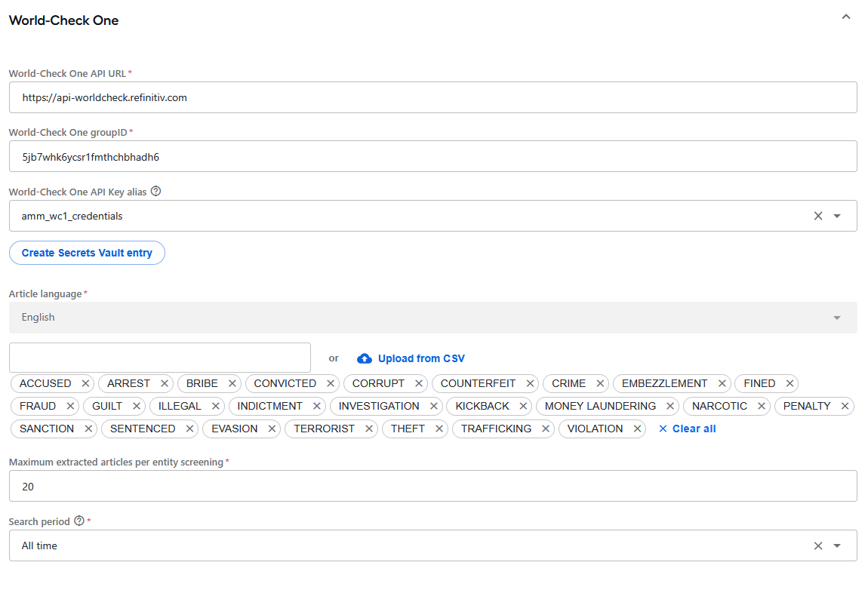The width and height of the screenshot is (868, 593).
Task: Remove the ACCUSED keyword tag
Action: 85,383
